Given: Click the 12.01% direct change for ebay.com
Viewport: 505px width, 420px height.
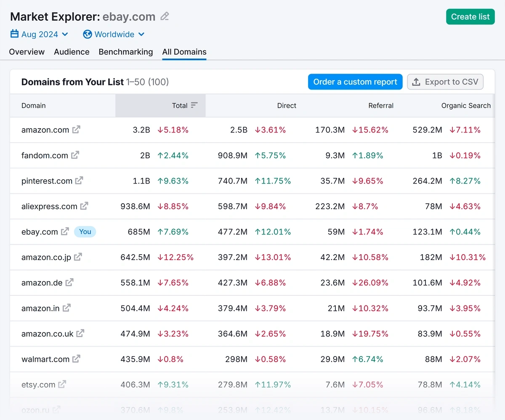Looking at the screenshot, I should point(273,232).
